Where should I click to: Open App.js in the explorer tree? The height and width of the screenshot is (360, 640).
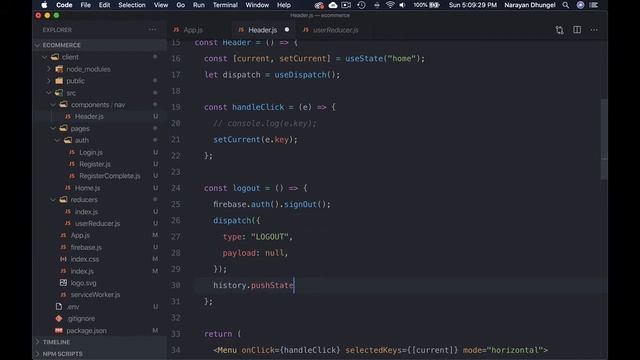80,236
